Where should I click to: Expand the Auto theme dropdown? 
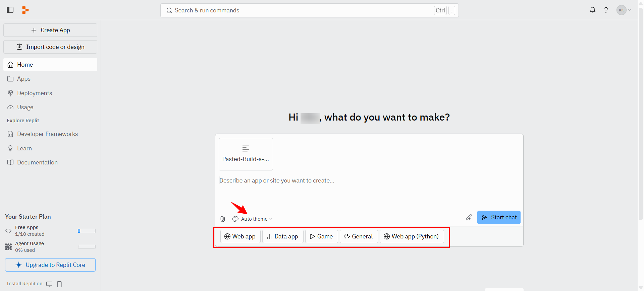[x=253, y=219]
